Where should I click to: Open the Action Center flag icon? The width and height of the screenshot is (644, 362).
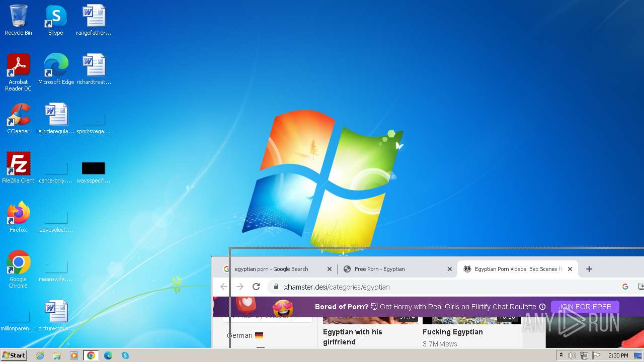[596, 355]
